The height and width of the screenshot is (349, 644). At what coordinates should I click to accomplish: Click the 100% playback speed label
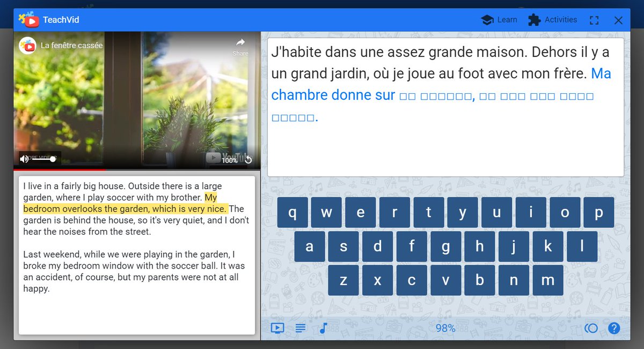pyautogui.click(x=230, y=160)
